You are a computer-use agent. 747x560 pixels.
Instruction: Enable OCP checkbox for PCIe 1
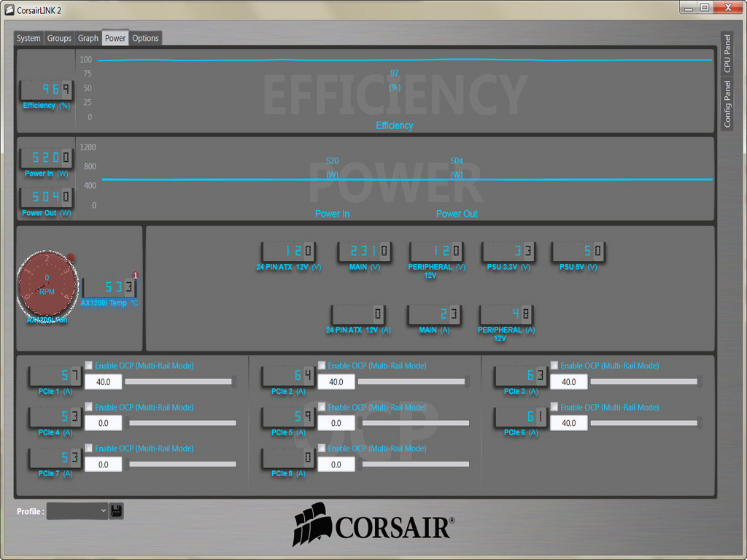[88, 365]
